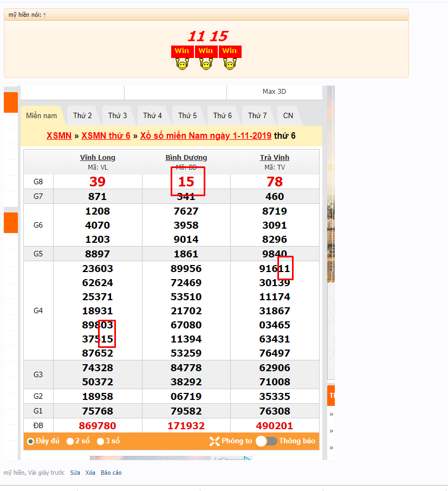Click the first Win smiley emoticon

182,58
